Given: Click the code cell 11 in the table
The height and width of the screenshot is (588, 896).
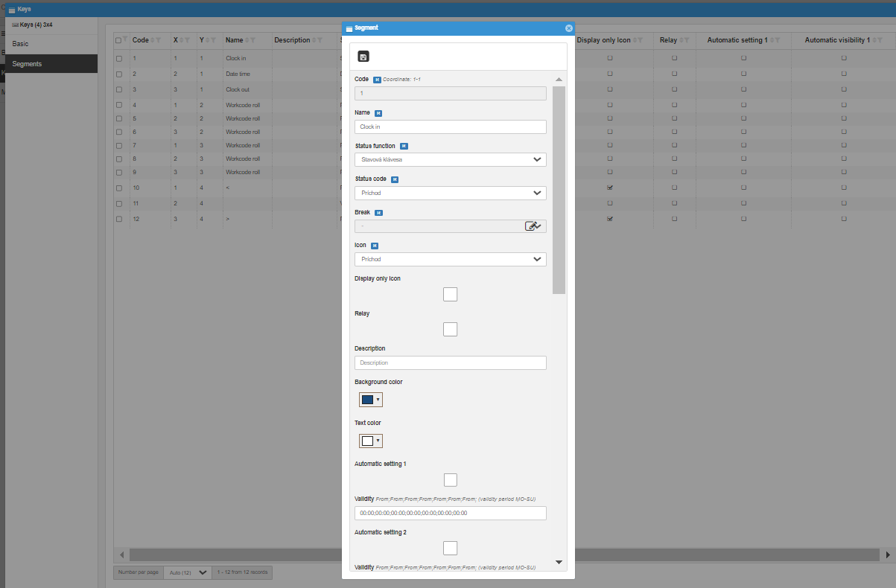Looking at the screenshot, I should [136, 203].
